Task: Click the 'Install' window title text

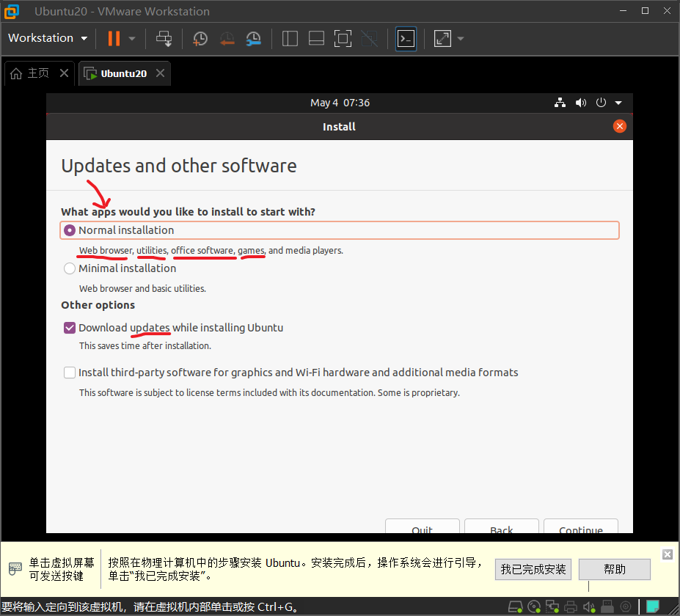Action: 339,127
